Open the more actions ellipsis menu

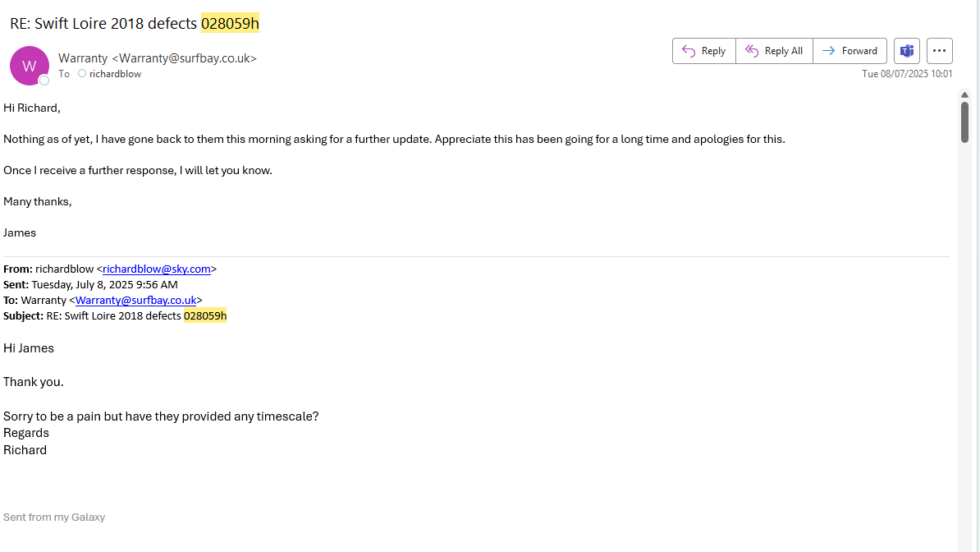point(940,51)
